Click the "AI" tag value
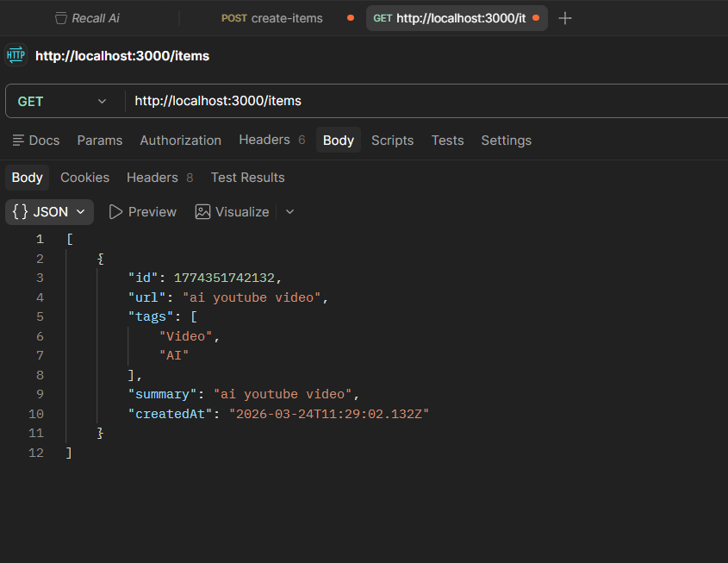Viewport: 728px width, 563px height. click(x=174, y=355)
